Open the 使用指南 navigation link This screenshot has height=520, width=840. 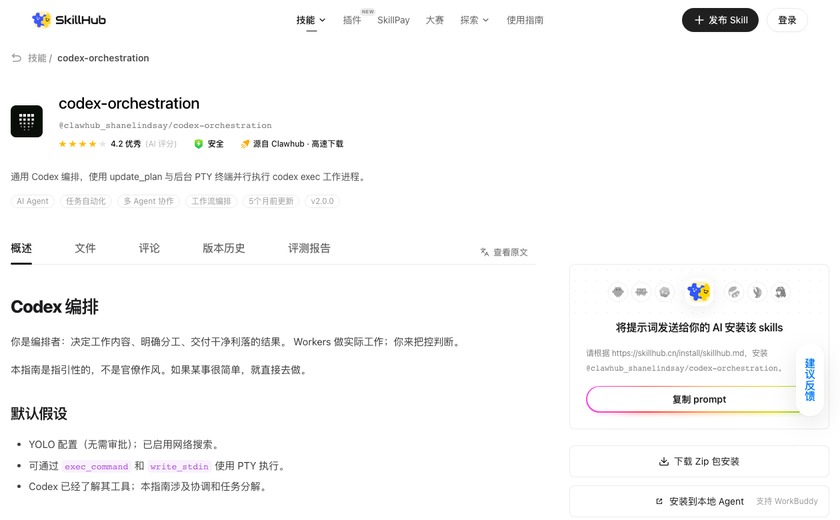(x=525, y=20)
